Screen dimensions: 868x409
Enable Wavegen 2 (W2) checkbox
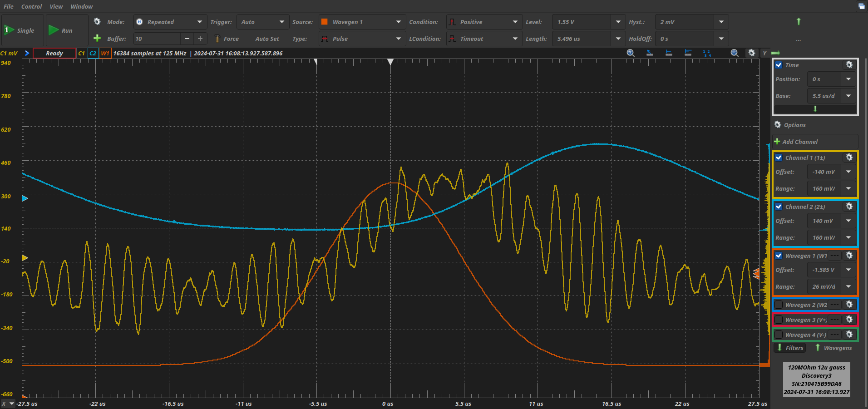779,305
